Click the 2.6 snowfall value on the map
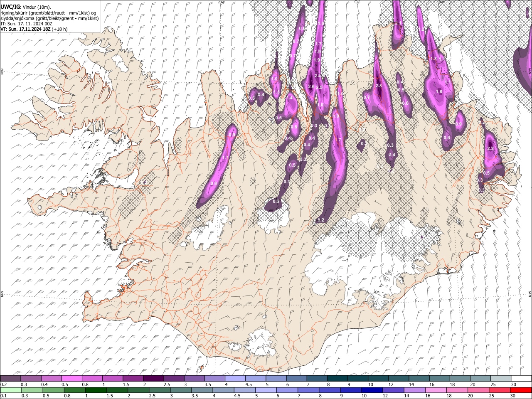Screen dimensions: 532x399 311,86
